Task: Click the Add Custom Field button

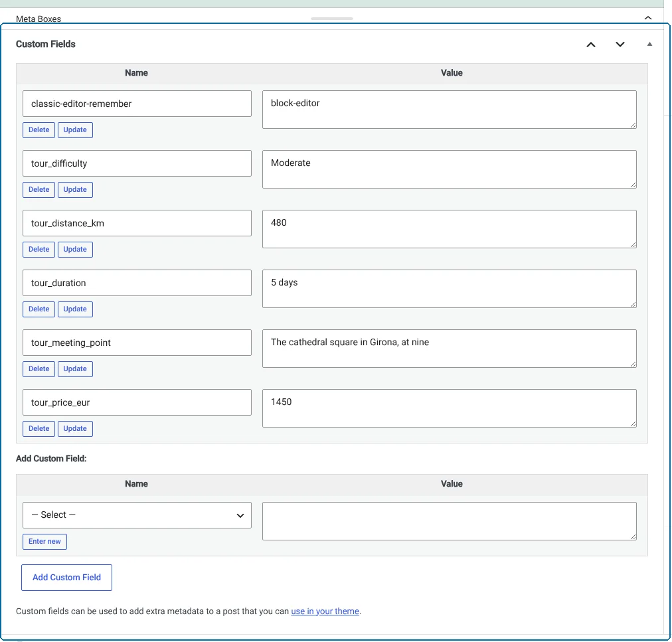Action: coord(67,578)
